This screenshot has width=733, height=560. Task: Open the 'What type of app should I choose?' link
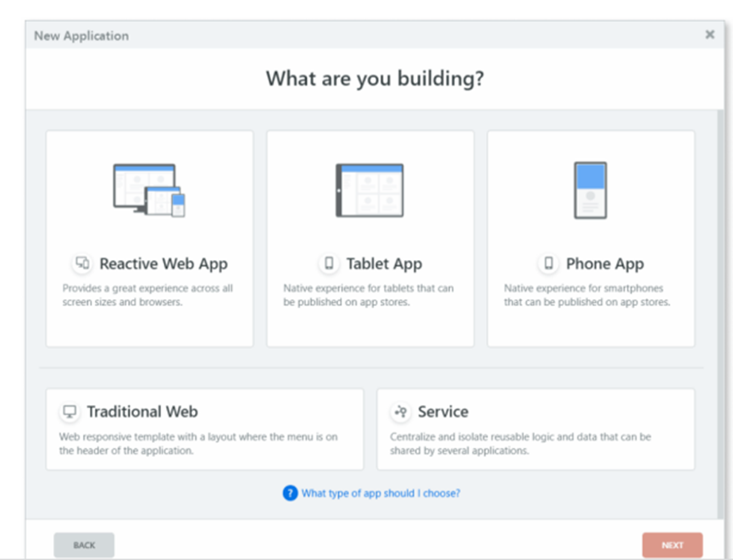tap(383, 493)
